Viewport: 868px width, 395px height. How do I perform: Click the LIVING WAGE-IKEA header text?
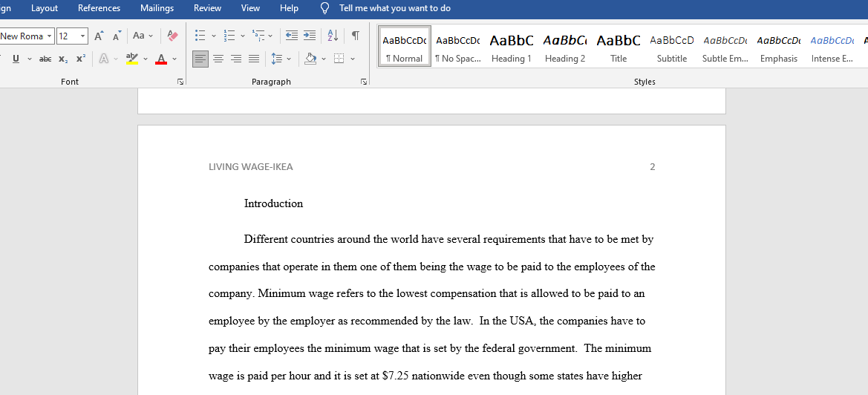251,166
